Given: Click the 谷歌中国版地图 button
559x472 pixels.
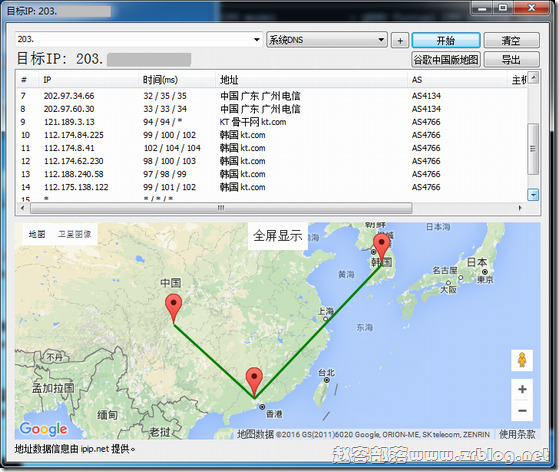Looking at the screenshot, I should [446, 59].
